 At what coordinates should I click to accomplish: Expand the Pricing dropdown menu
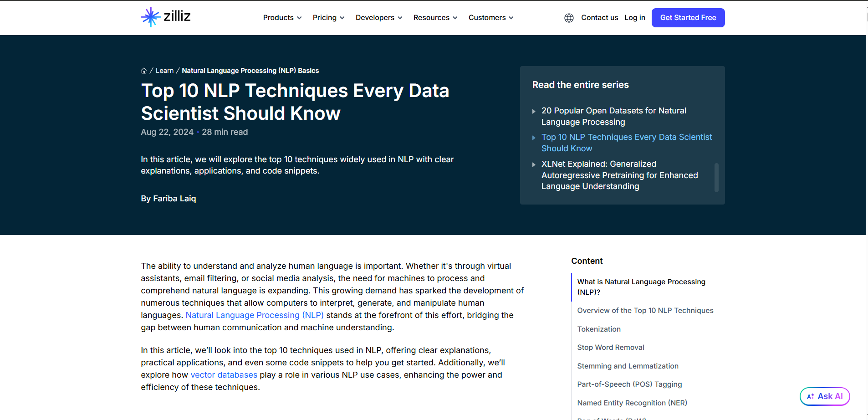328,18
